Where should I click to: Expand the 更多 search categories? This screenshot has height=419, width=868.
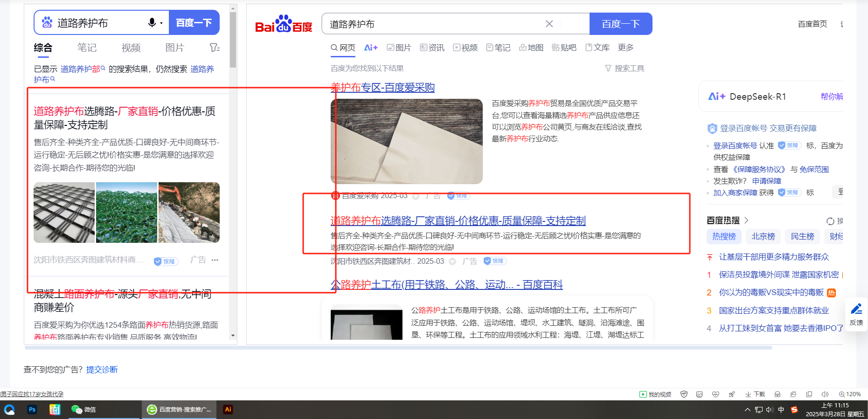(x=626, y=48)
